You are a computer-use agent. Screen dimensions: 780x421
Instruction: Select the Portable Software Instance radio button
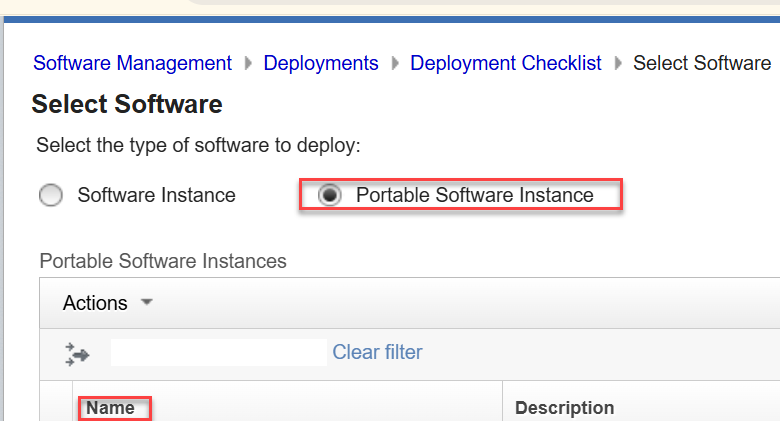329,196
